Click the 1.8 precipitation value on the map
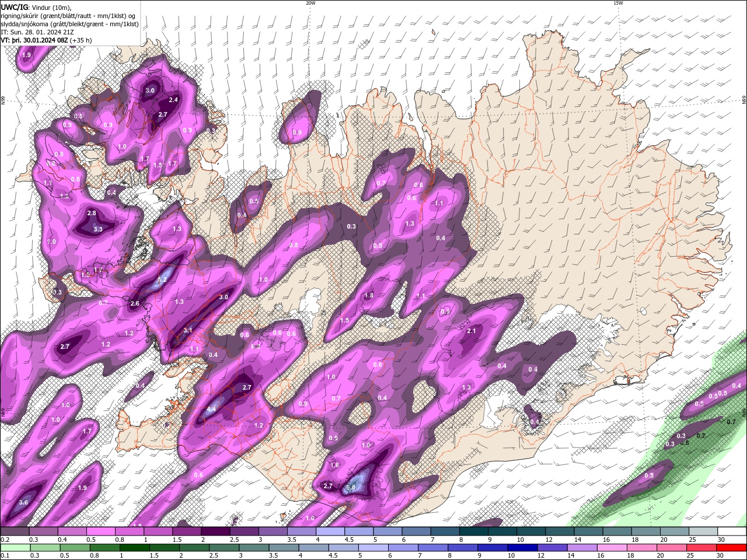Screen dimensions: 747x560 pyautogui.click(x=369, y=296)
